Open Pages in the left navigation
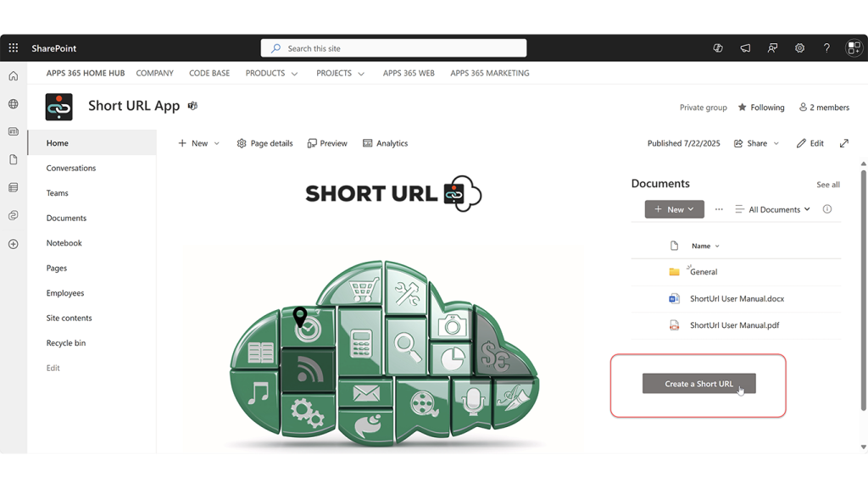 (x=57, y=269)
